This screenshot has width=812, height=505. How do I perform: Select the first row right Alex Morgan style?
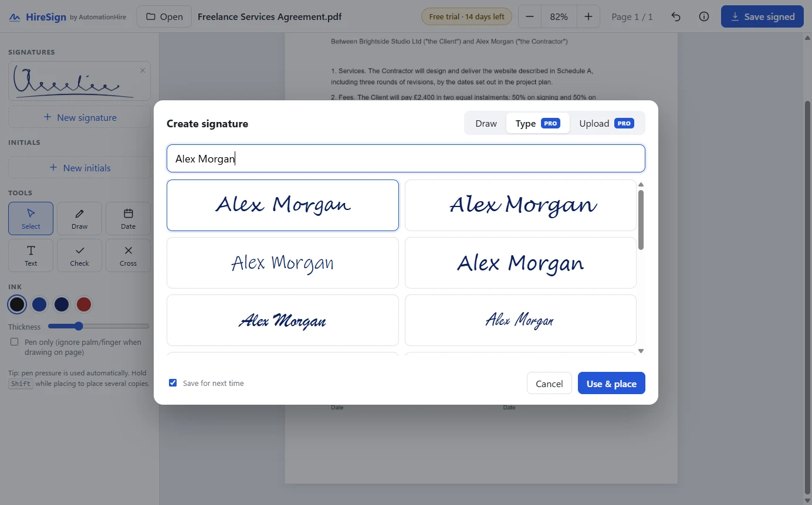coord(520,205)
